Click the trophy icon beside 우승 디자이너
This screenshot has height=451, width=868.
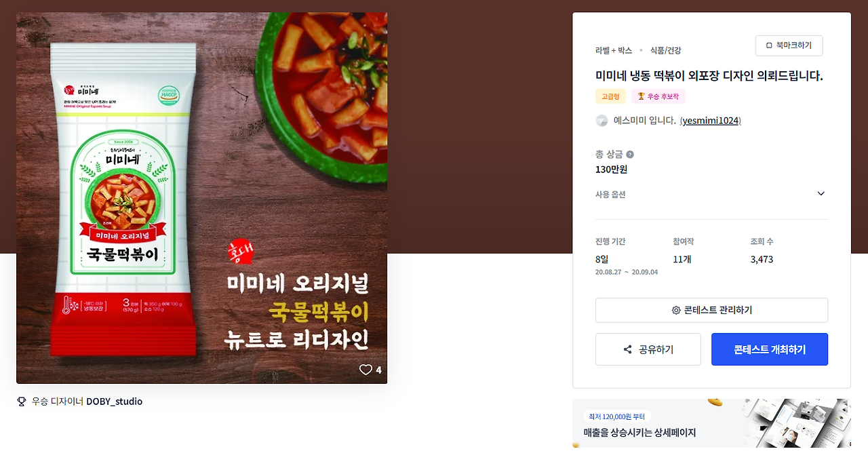[x=22, y=401]
